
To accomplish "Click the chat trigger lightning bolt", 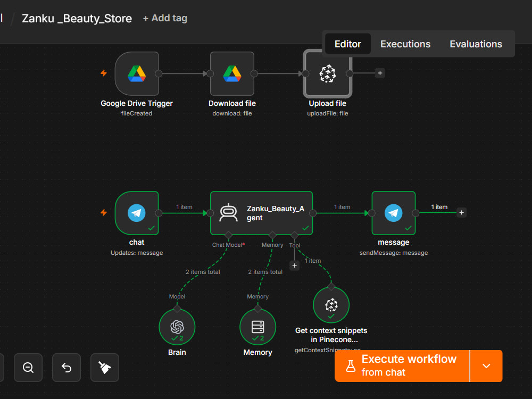I will 104,212.
